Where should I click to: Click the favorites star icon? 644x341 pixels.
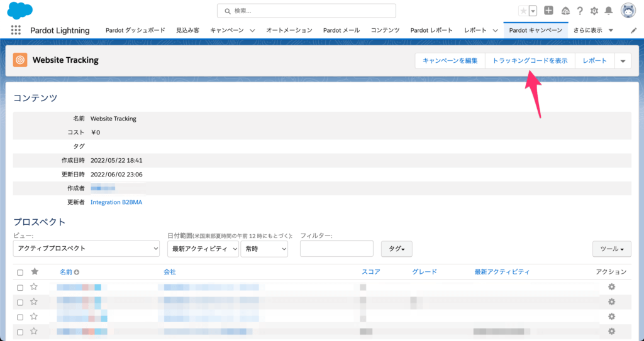coord(523,11)
